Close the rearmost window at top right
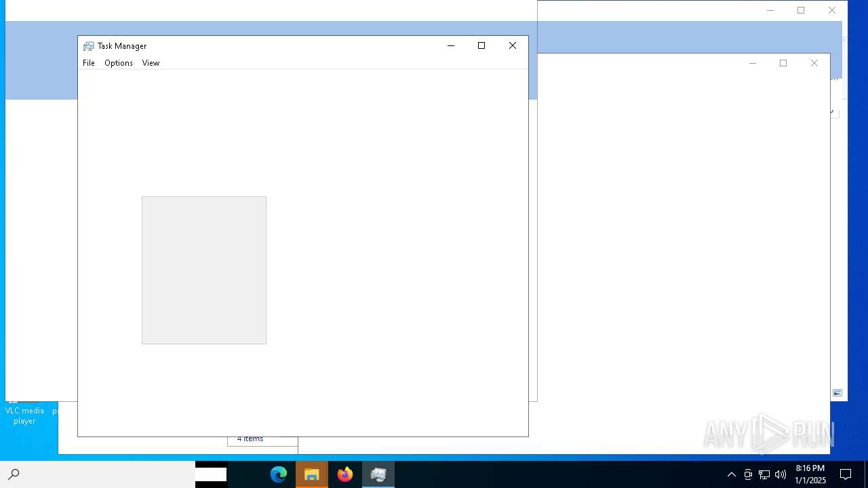This screenshot has height=488, width=868. pos(832,10)
